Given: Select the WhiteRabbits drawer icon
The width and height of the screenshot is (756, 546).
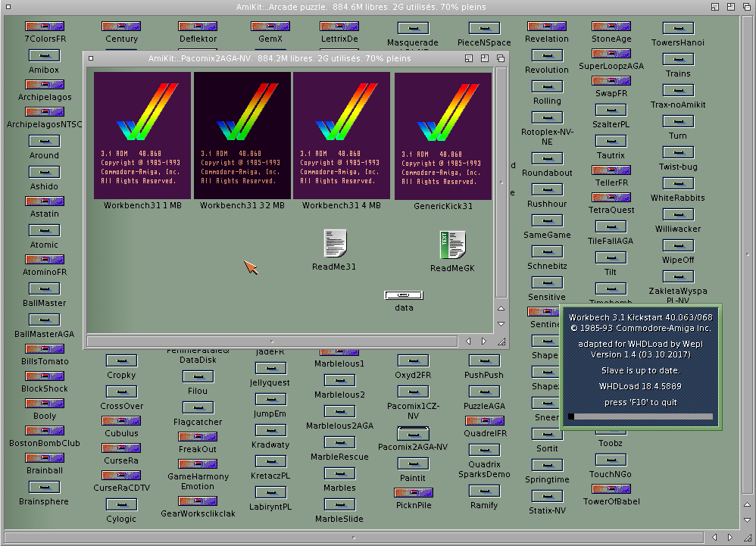Looking at the screenshot, I should 678,183.
